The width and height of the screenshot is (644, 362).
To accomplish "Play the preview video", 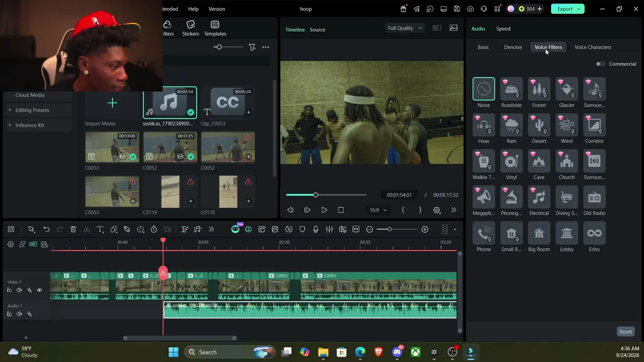I will tap(324, 210).
